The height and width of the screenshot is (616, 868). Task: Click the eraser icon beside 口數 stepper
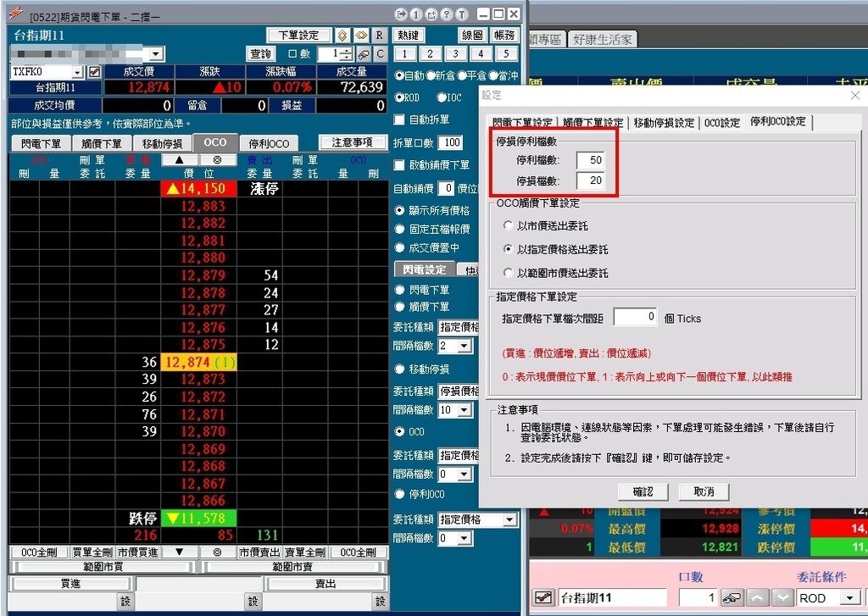[364, 53]
